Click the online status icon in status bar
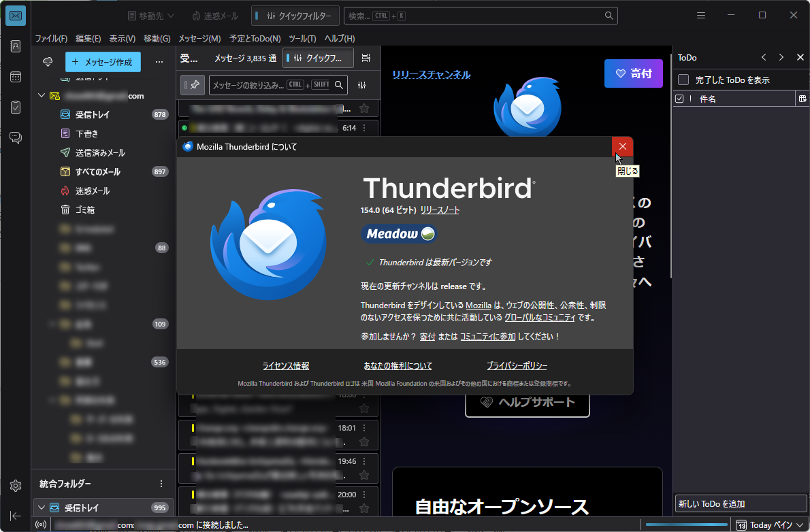 tap(41, 525)
